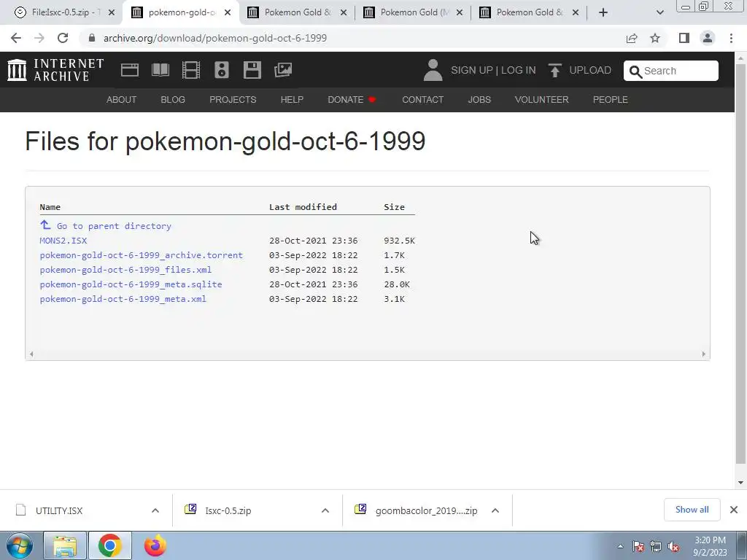Image resolution: width=747 pixels, height=560 pixels.
Task: Open the Software floppy disk icon
Action: point(252,70)
